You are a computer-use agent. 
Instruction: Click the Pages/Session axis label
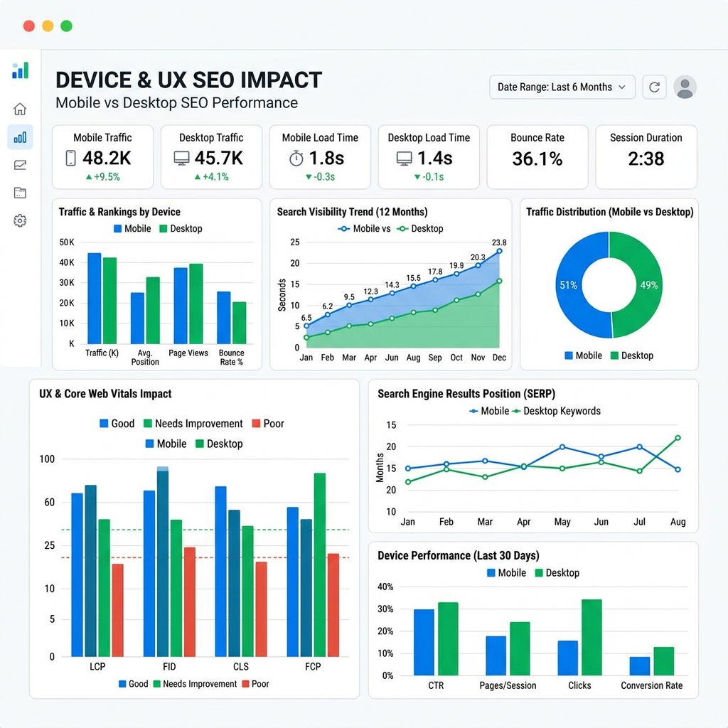click(x=508, y=686)
